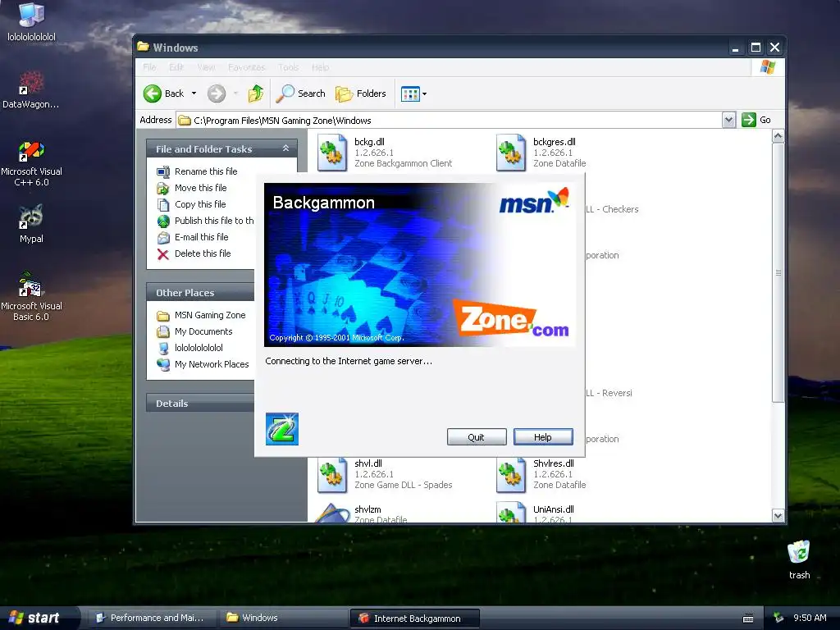Open the View menu
The image size is (840, 630).
pyautogui.click(x=206, y=67)
